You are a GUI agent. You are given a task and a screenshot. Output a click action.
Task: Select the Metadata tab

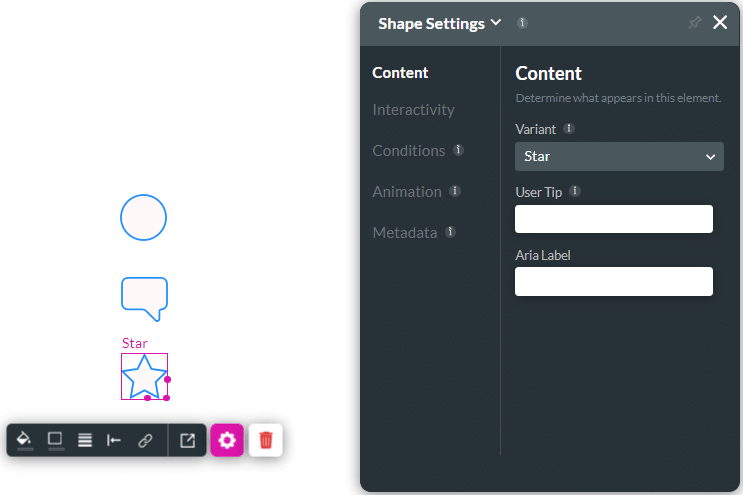[x=405, y=233]
